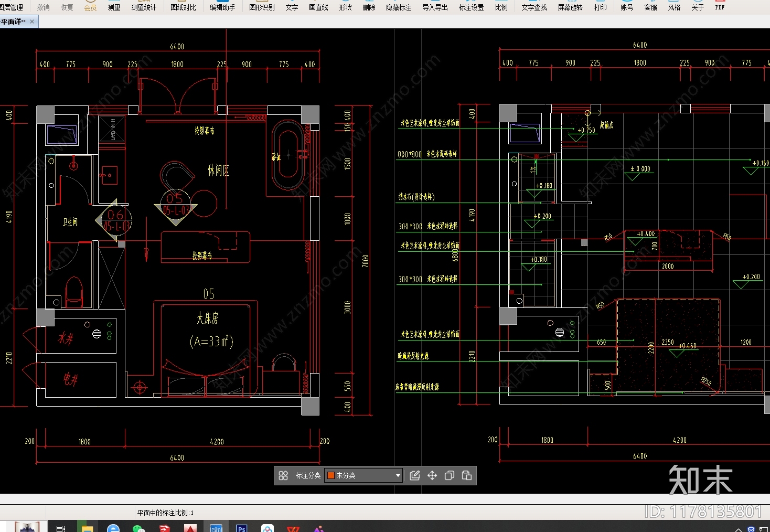
Task: Open the WeChat taskbar icon
Action: click(x=138, y=528)
